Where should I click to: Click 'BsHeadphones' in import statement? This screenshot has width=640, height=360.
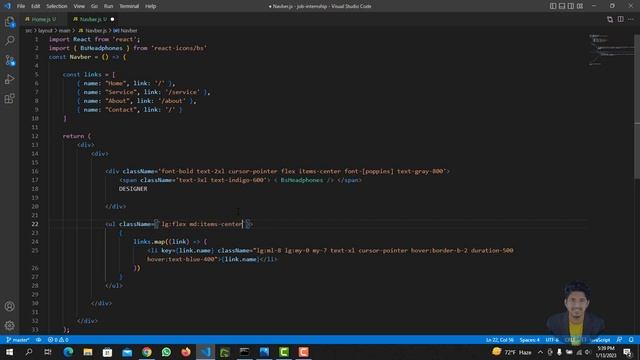coord(101,48)
